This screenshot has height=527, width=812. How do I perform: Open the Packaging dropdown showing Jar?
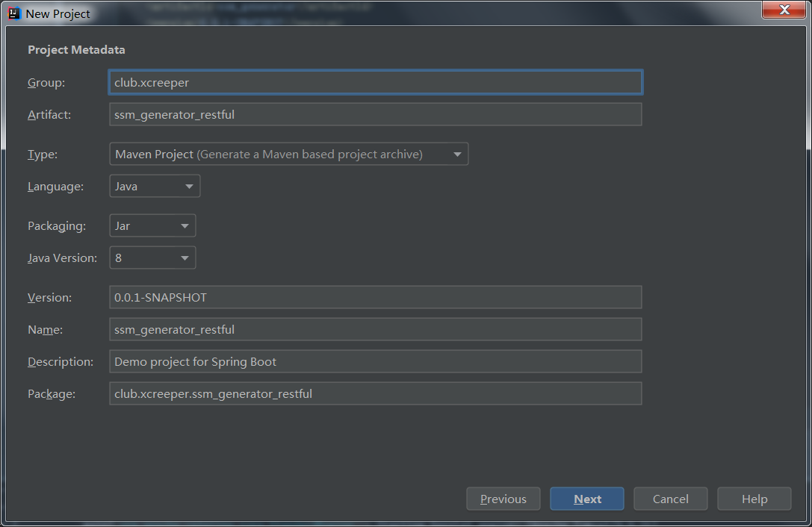[153, 225]
